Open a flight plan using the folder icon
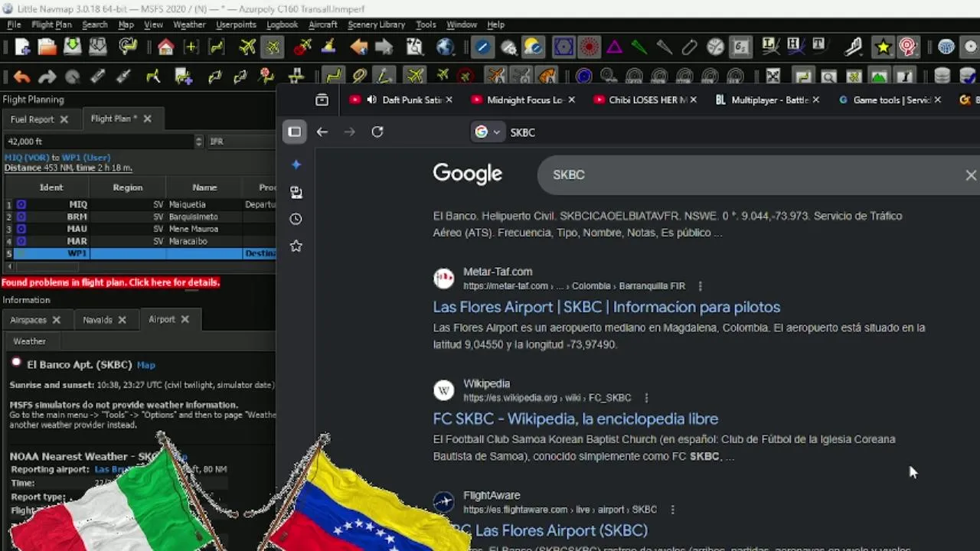 pyautogui.click(x=47, y=47)
